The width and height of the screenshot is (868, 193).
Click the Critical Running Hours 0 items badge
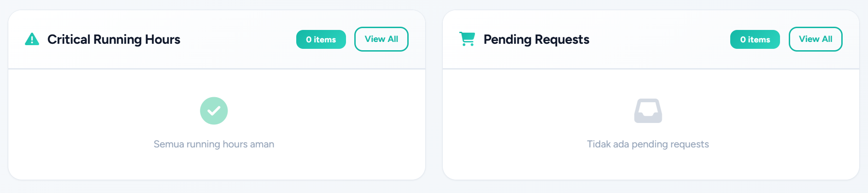tap(321, 40)
